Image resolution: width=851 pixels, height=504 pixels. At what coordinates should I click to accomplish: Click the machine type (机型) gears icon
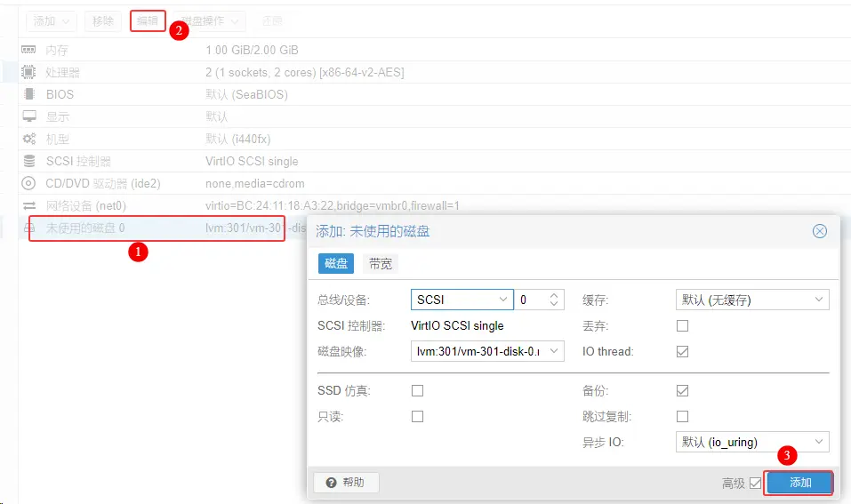[x=29, y=139]
